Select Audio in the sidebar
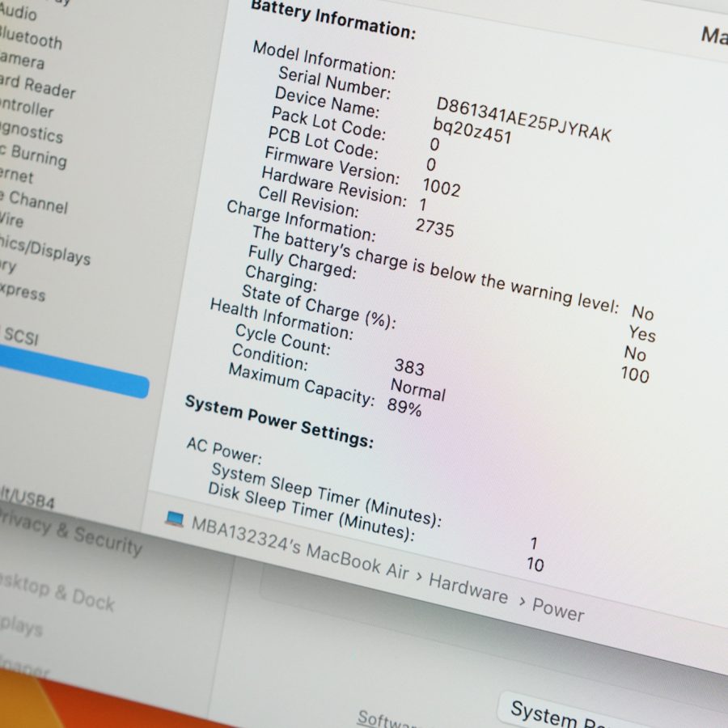This screenshot has width=728, height=728. click(x=18, y=11)
